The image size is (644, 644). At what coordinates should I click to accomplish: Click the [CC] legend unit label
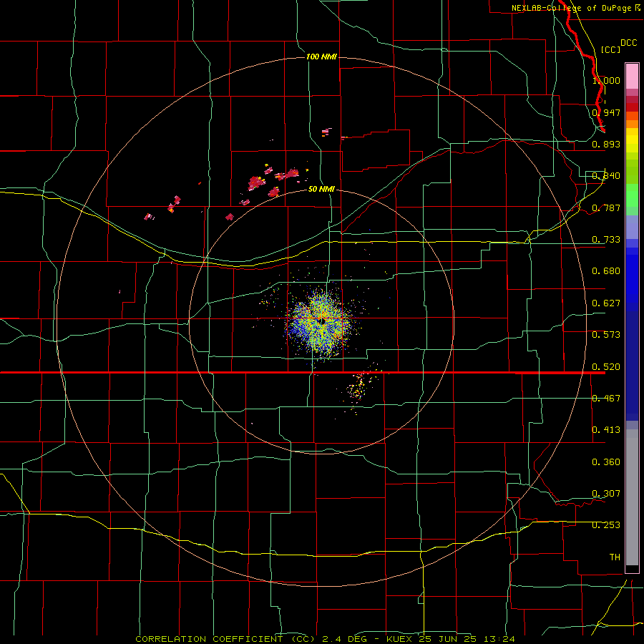pyautogui.click(x=610, y=49)
